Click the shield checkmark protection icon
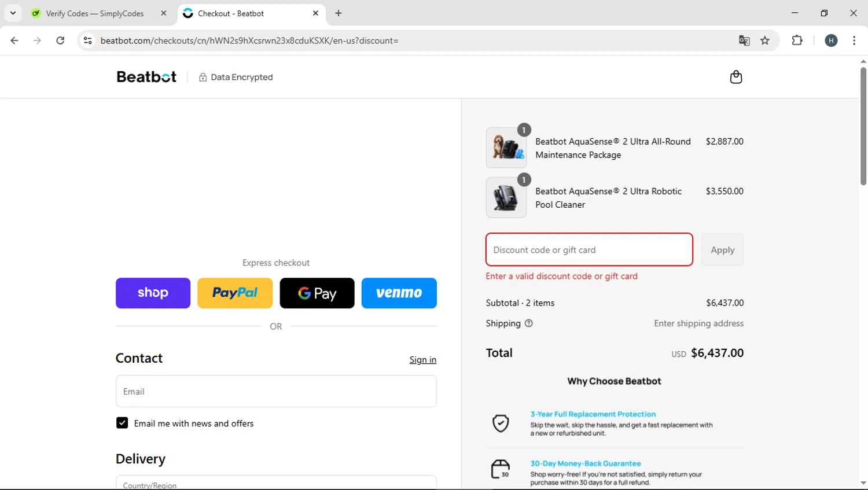 (501, 423)
